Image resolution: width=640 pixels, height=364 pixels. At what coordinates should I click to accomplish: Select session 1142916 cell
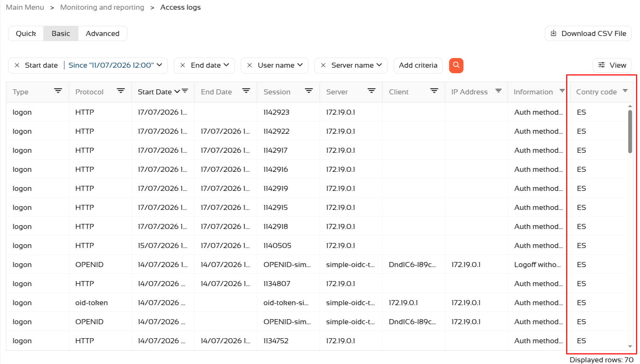click(288, 169)
